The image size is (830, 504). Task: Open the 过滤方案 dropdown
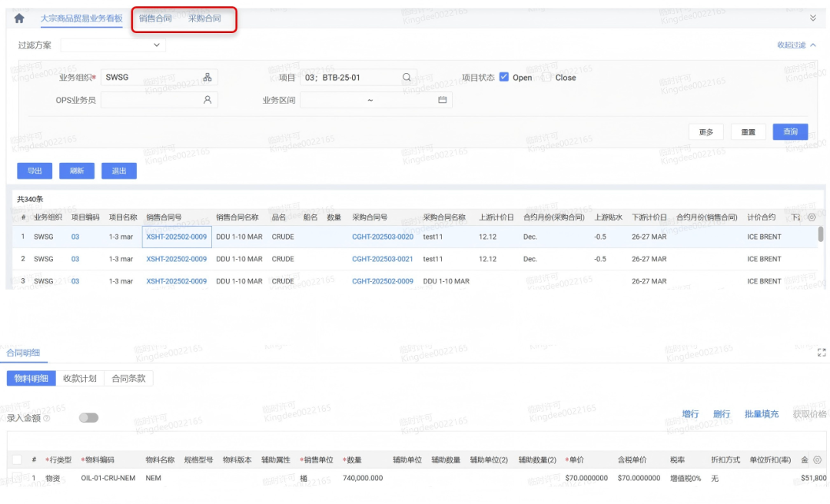point(113,45)
